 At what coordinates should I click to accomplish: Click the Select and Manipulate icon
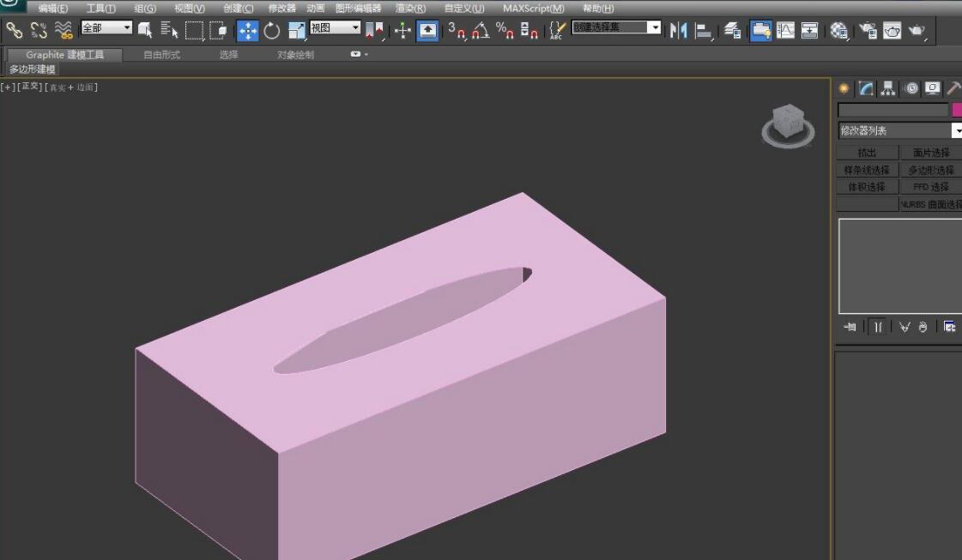tap(402, 31)
